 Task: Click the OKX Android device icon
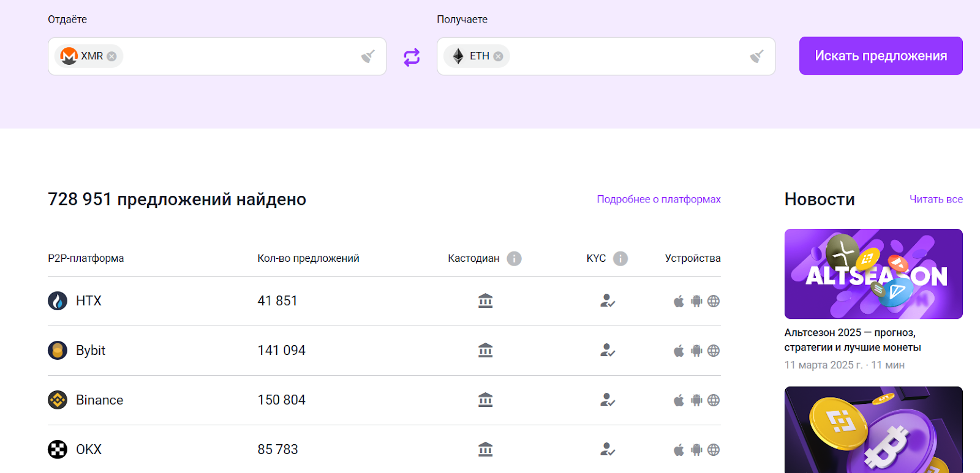pos(696,450)
